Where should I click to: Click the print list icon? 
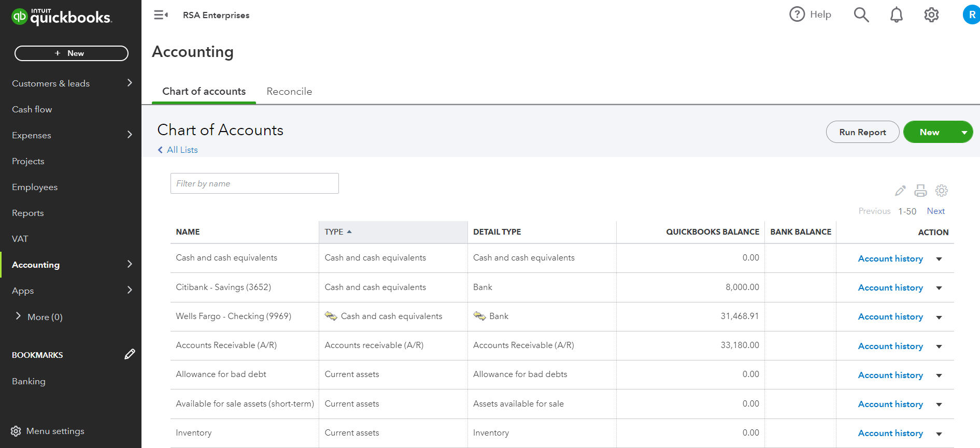coord(920,191)
